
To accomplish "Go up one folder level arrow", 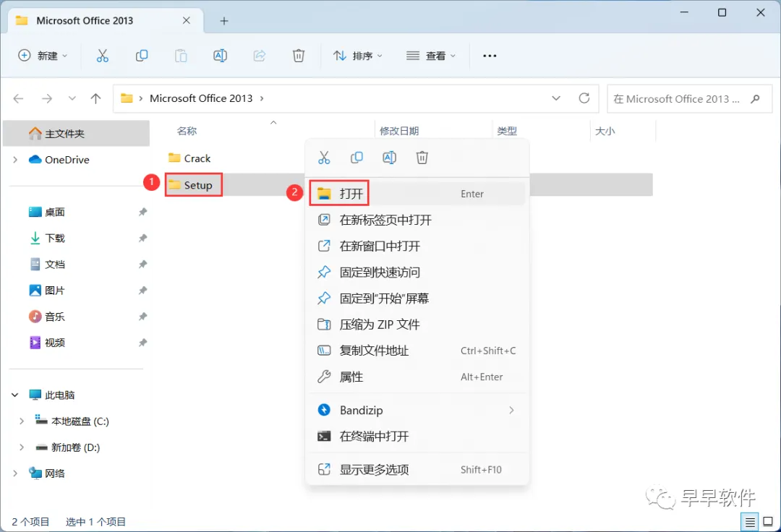I will (95, 98).
